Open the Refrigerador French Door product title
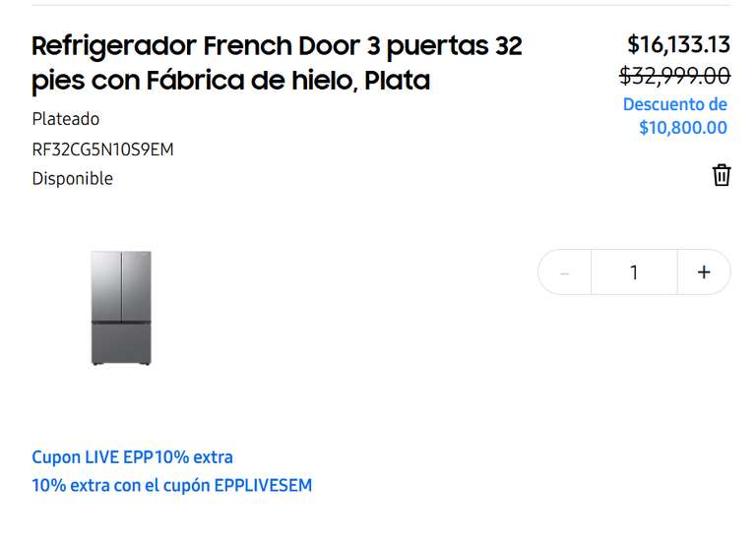 (277, 63)
